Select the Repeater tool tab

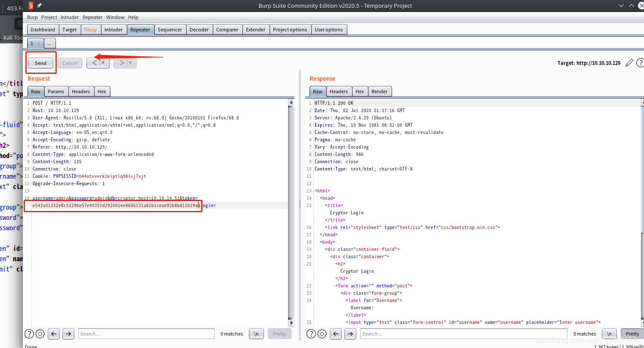point(140,30)
